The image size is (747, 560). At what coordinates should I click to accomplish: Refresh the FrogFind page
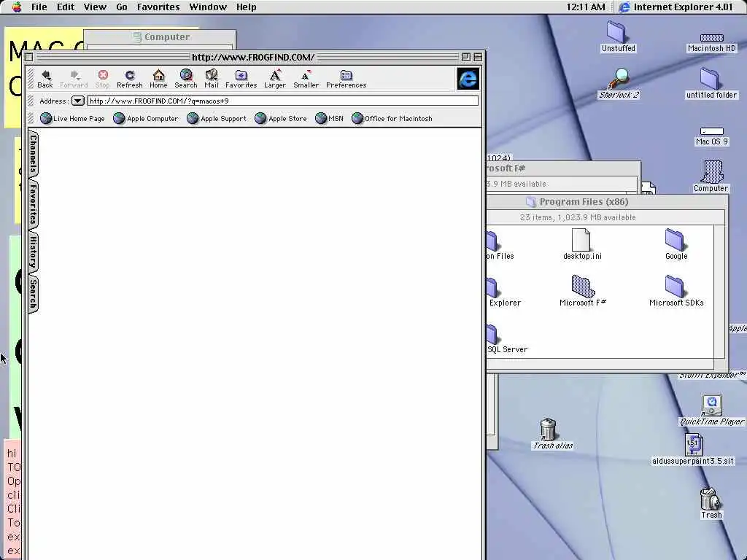point(130,79)
